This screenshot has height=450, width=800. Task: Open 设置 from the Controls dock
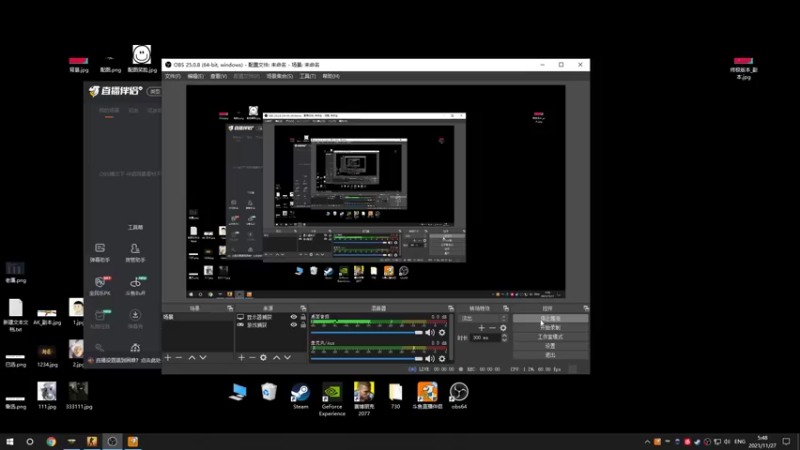tap(550, 346)
